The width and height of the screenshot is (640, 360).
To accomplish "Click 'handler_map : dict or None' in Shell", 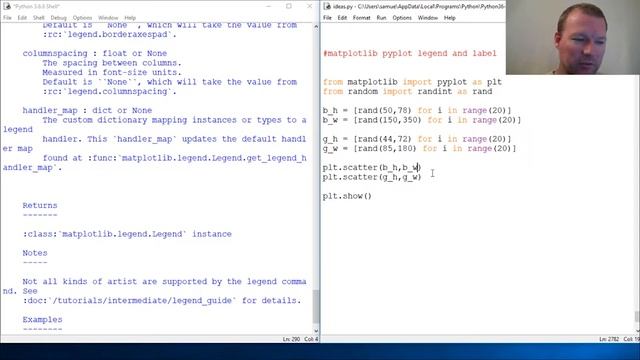I will pos(87,111).
